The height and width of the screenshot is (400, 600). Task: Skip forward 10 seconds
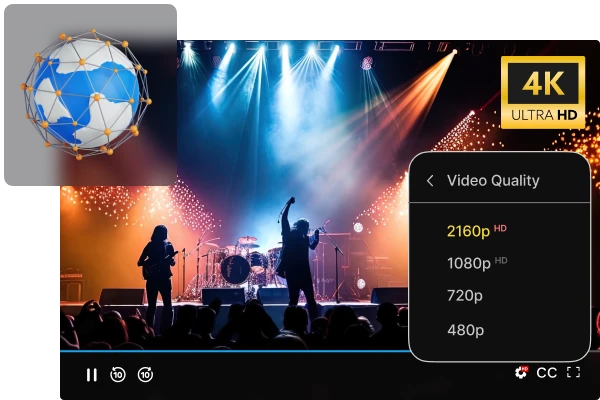coord(145,374)
